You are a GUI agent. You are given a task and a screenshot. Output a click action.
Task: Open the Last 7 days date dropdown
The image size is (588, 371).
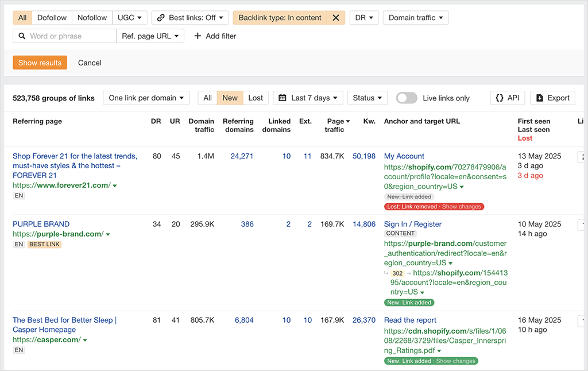[x=308, y=98]
